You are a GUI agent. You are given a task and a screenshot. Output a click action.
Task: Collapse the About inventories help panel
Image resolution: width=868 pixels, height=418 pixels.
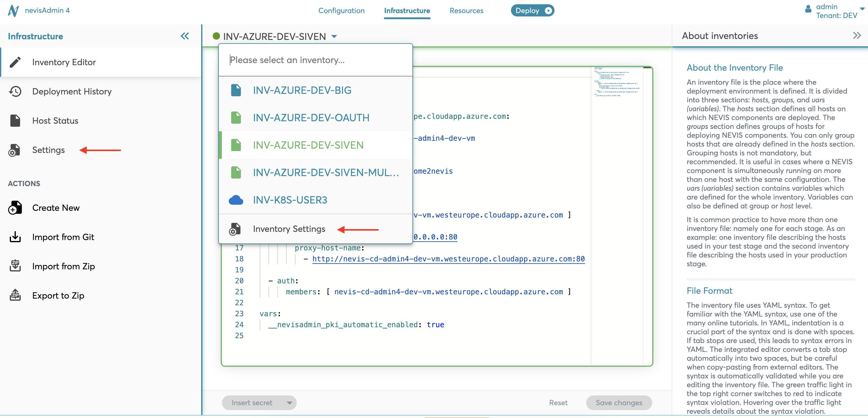[x=857, y=35]
